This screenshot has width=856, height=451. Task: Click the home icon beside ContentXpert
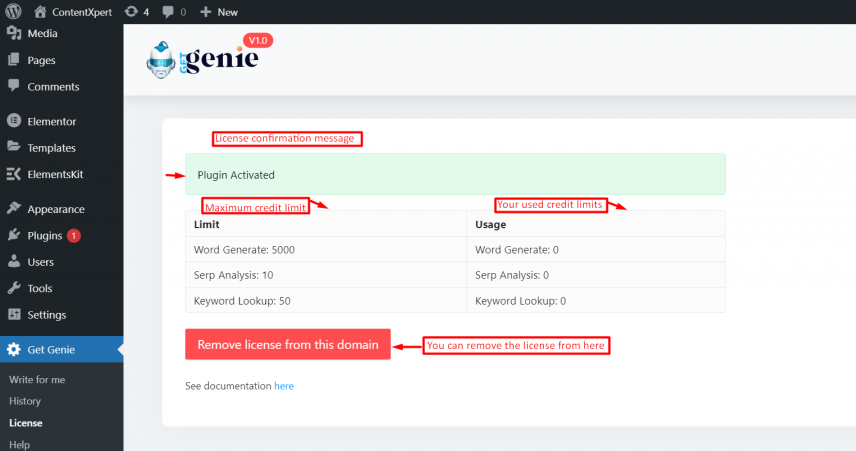point(40,11)
